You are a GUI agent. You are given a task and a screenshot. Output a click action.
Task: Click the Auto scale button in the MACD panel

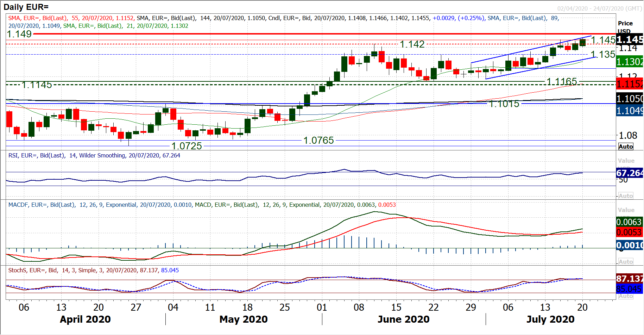point(625,262)
